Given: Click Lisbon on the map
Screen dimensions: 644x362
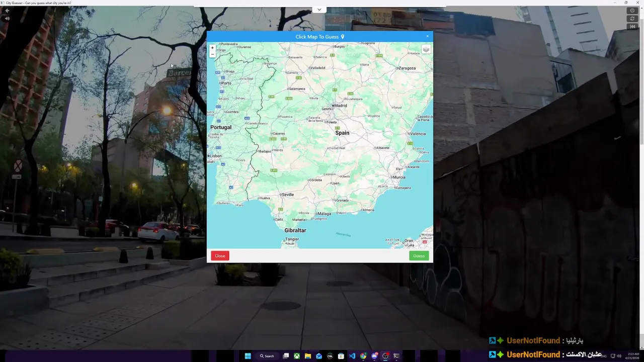Looking at the screenshot, I should [215, 156].
